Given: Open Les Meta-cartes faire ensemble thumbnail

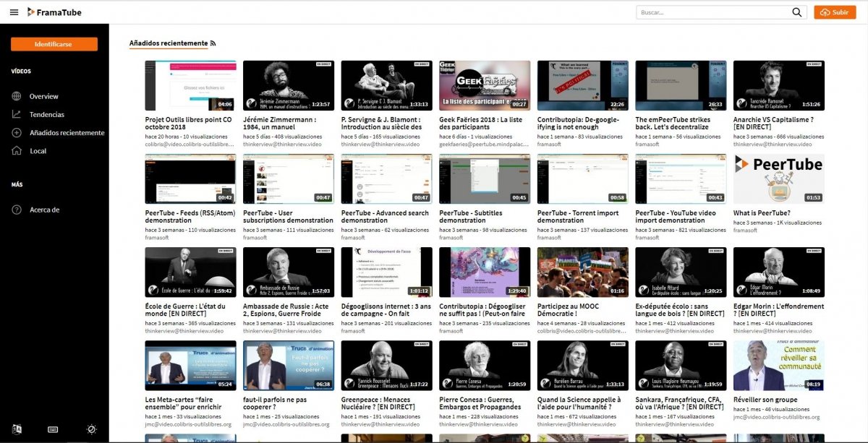Looking at the screenshot, I should (190, 365).
